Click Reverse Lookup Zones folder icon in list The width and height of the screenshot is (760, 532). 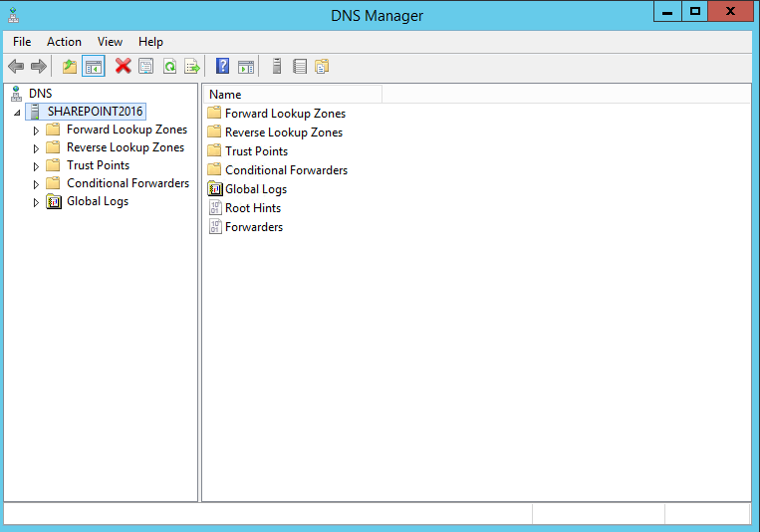214,132
